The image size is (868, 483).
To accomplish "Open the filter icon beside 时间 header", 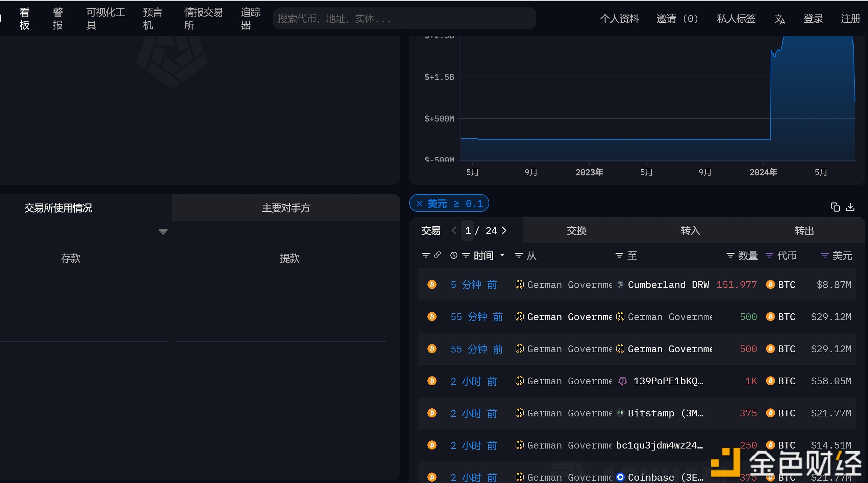I will point(466,256).
